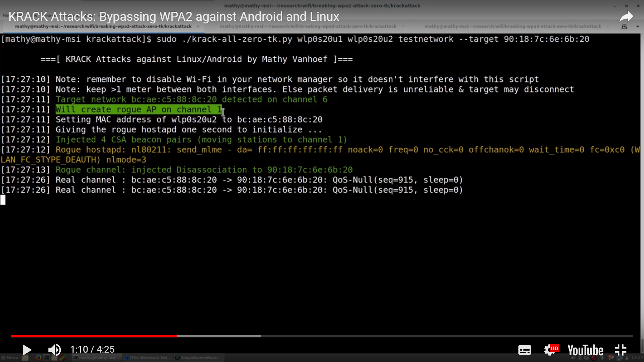Launch Firefox from the taskbar
This screenshot has width=644, height=362.
(38, 358)
